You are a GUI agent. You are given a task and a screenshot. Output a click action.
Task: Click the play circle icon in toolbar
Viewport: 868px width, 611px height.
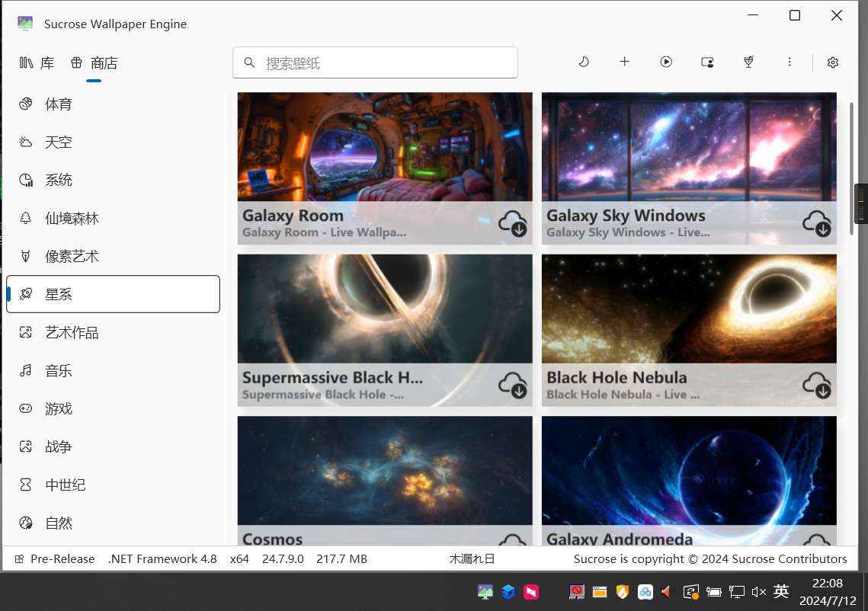click(x=666, y=62)
